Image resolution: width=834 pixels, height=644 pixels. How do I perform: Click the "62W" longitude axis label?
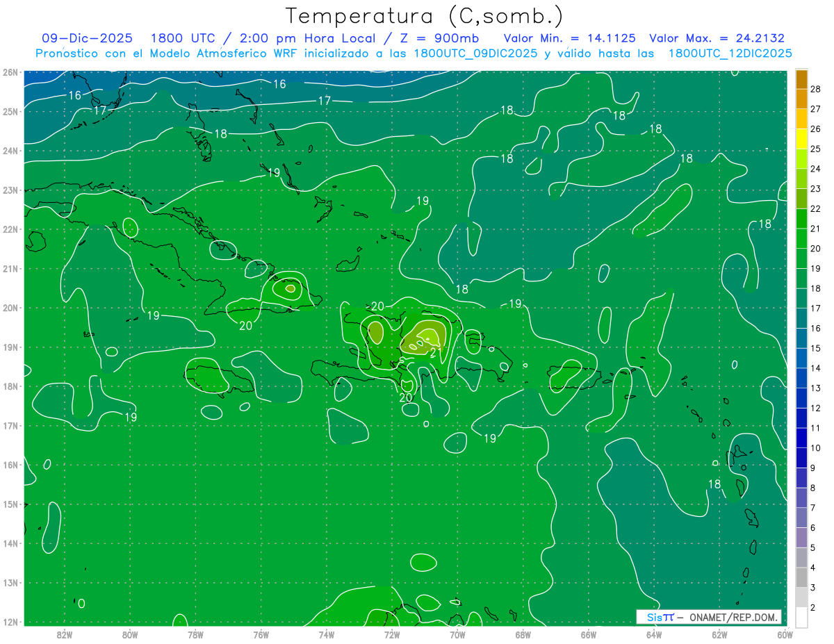tap(719, 634)
